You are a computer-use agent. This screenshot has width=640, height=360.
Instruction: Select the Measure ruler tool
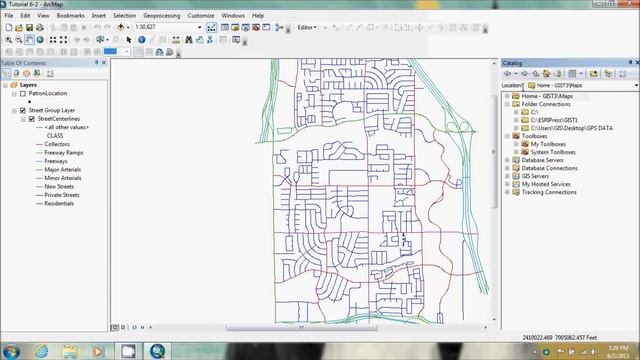coord(176,40)
